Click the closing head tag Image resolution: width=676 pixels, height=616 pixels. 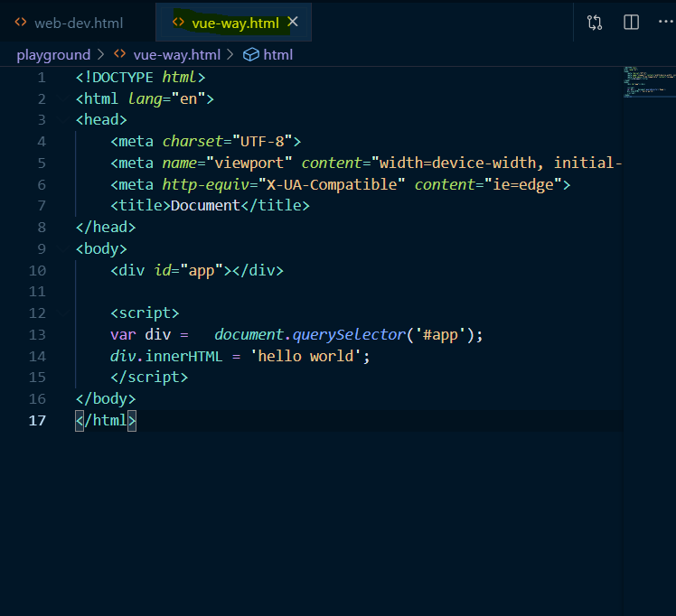106,227
